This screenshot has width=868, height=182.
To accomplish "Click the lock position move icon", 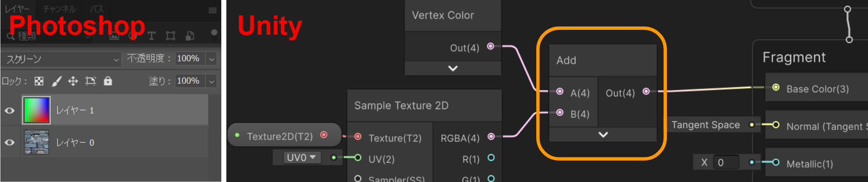I will click(73, 81).
